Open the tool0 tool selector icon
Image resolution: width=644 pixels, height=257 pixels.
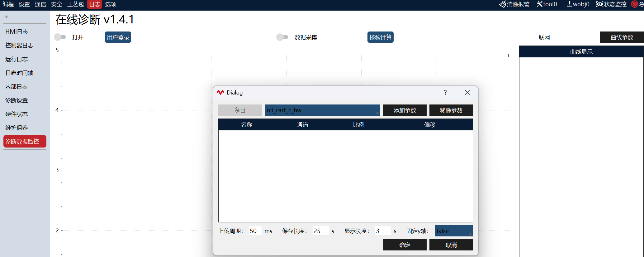pyautogui.click(x=540, y=4)
